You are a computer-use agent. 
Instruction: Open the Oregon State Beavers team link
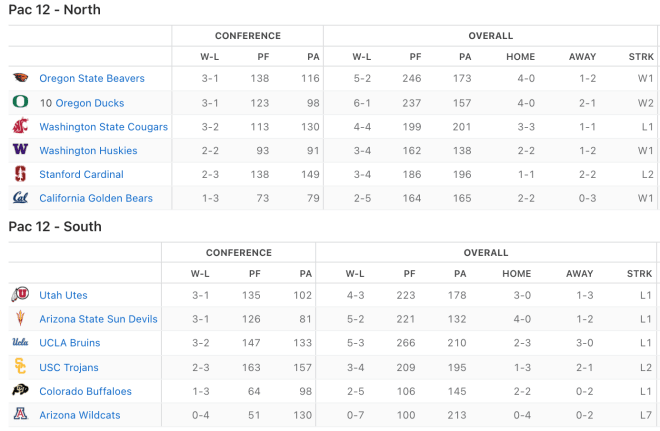[x=92, y=78]
